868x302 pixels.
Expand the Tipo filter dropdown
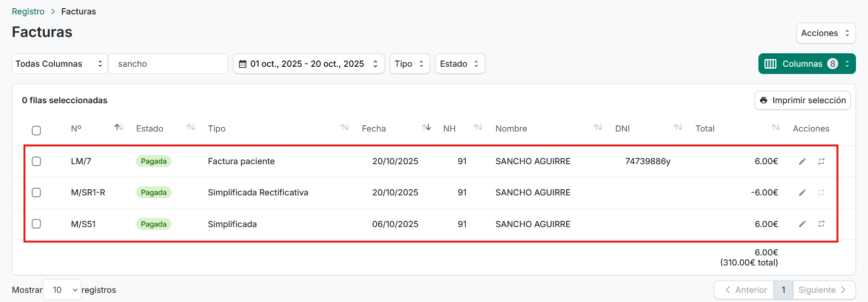click(x=409, y=64)
